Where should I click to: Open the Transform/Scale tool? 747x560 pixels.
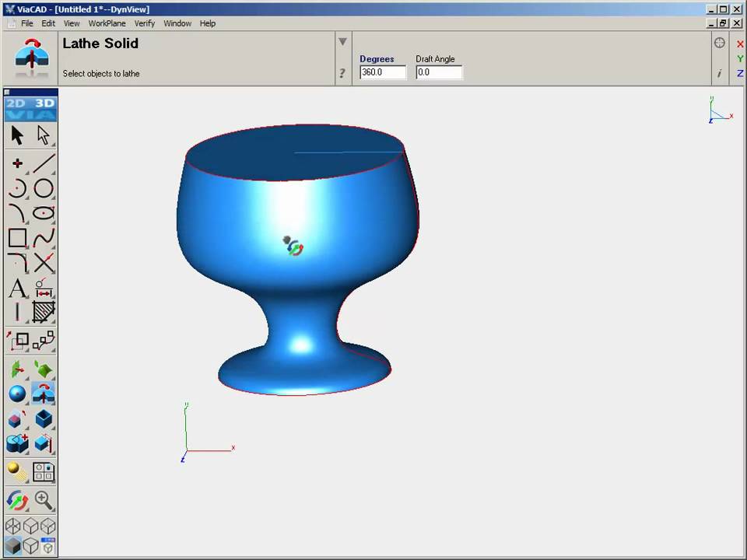18,340
